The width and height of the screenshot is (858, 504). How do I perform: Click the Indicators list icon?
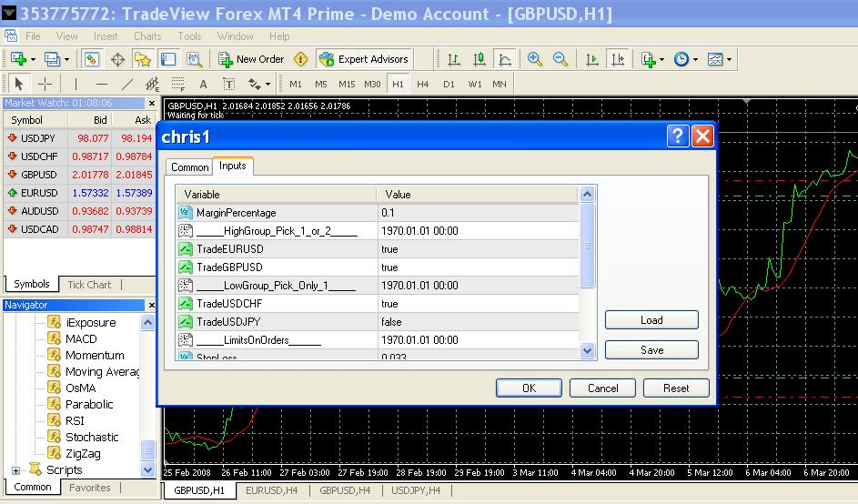[649, 59]
